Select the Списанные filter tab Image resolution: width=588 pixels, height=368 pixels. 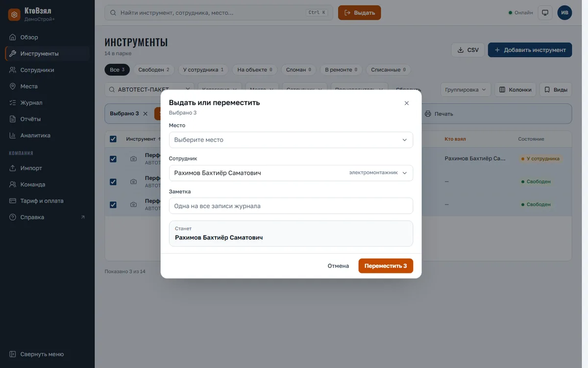tap(389, 70)
